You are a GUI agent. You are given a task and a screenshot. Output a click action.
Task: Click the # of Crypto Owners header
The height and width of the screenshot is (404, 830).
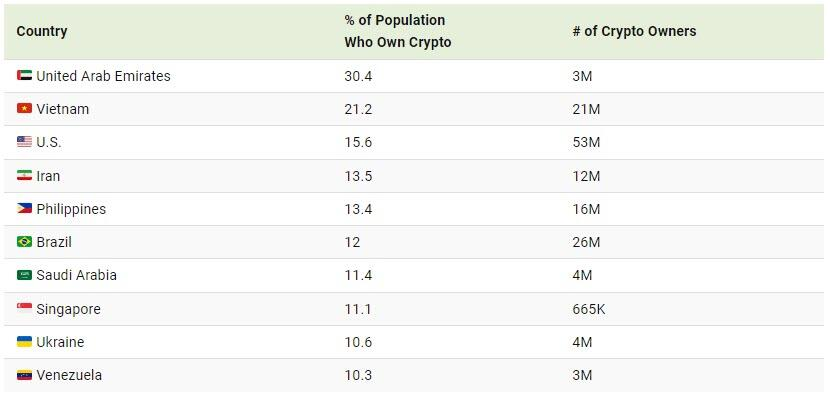(634, 31)
